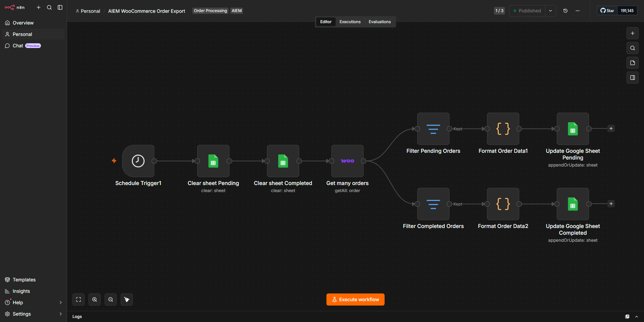Click the AIEM tag

tap(237, 11)
